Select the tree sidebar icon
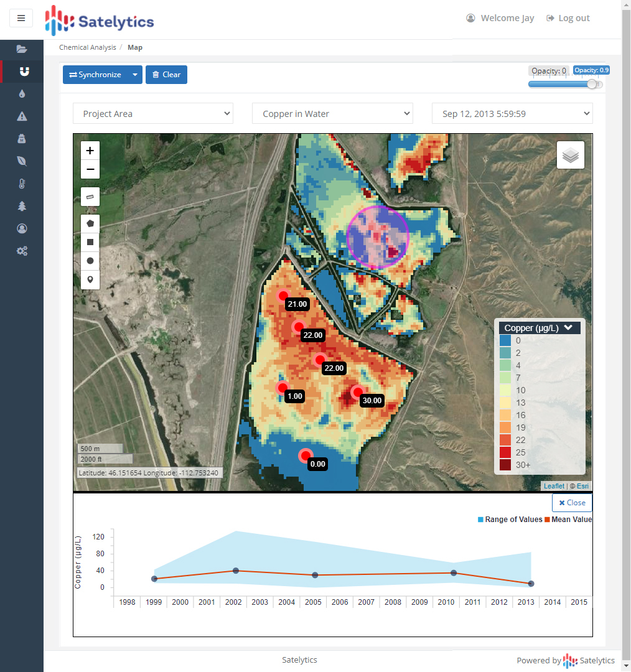The width and height of the screenshot is (631, 672). [22, 206]
